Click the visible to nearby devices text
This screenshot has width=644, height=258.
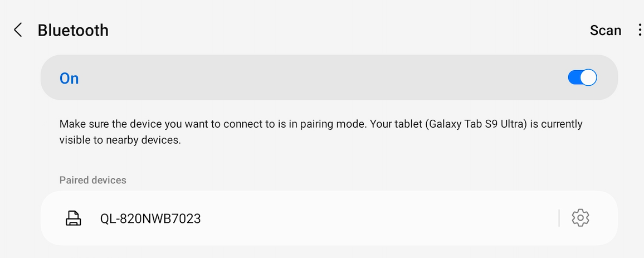(120, 140)
